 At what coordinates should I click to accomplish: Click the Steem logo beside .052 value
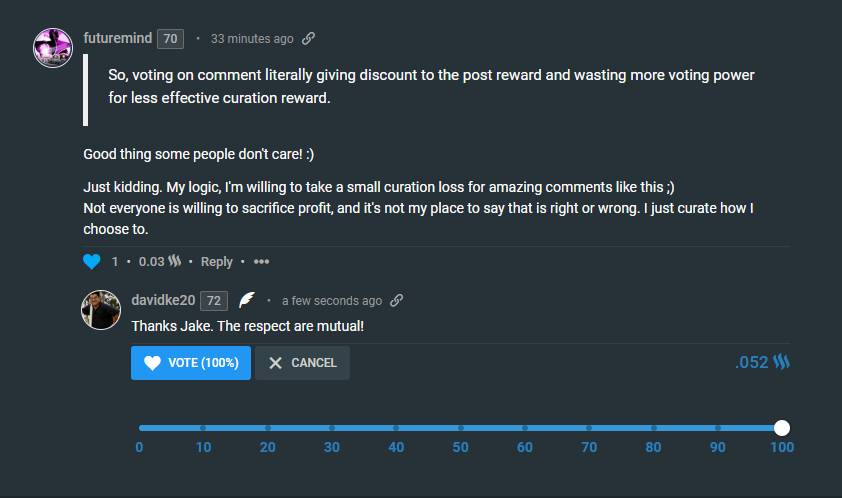pyautogui.click(x=781, y=362)
